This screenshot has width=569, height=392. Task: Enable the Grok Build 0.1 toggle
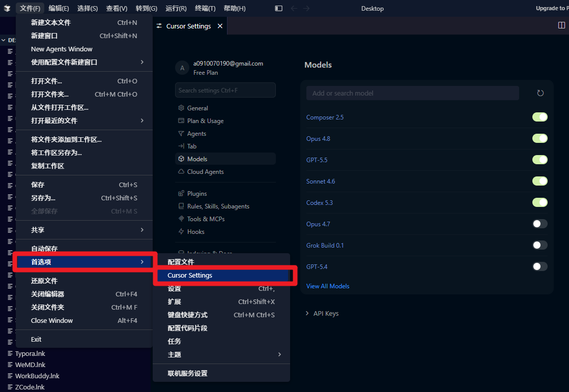tap(539, 245)
